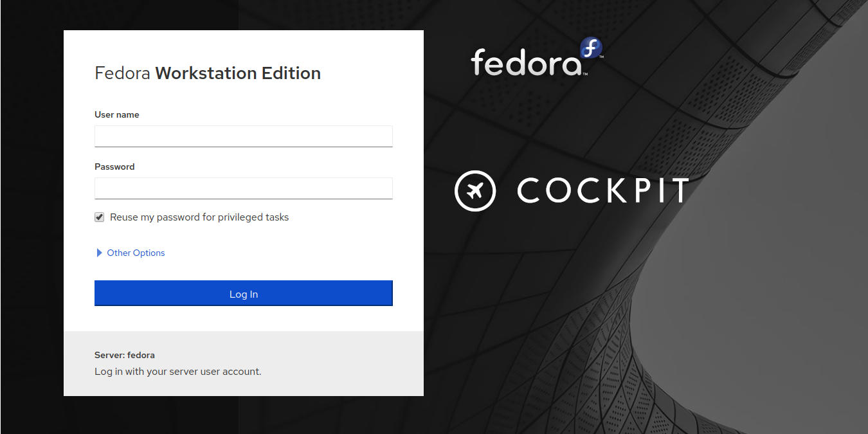
Task: Open the "Other Options" link
Action: pos(136,253)
